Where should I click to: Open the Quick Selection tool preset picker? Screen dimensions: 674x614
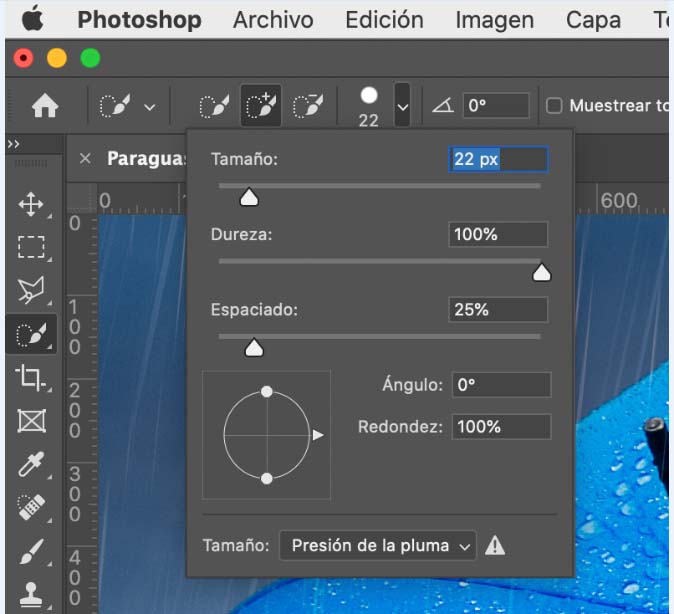coord(127,106)
